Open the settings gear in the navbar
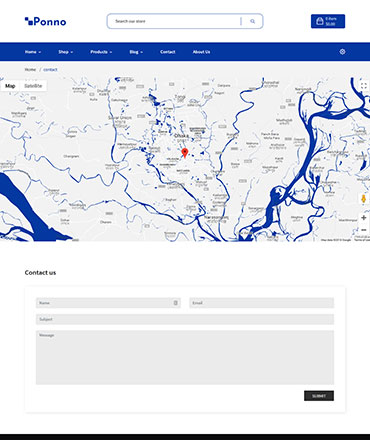Screen dimensions: 370x440 point(342,52)
